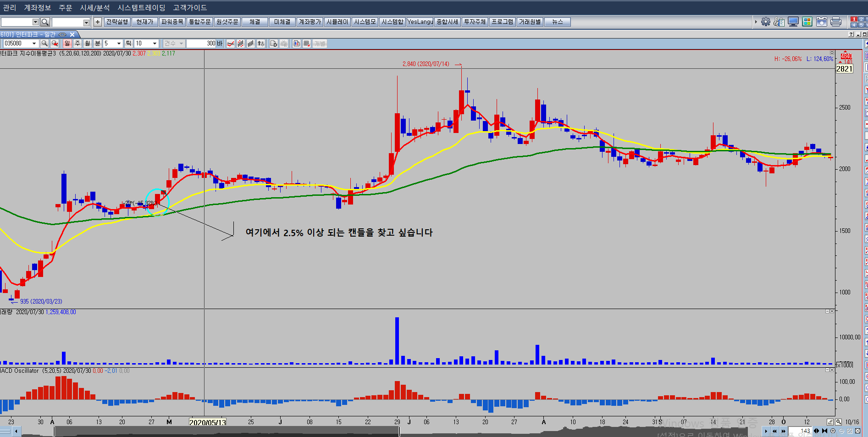Open the 계좌정보 menu

coord(38,8)
